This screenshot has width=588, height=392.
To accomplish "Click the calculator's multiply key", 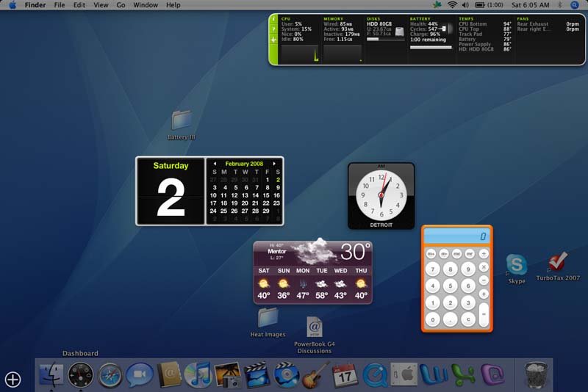I will 484,267.
